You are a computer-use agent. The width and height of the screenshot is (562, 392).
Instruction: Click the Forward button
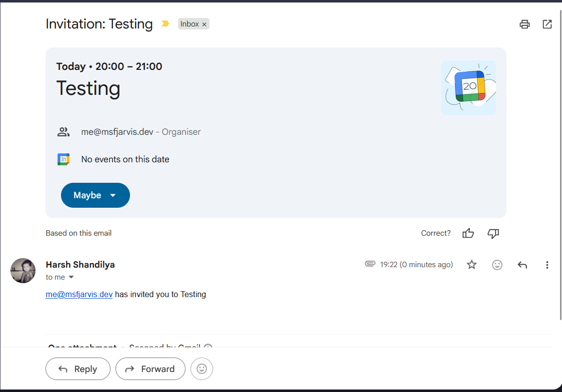point(150,369)
